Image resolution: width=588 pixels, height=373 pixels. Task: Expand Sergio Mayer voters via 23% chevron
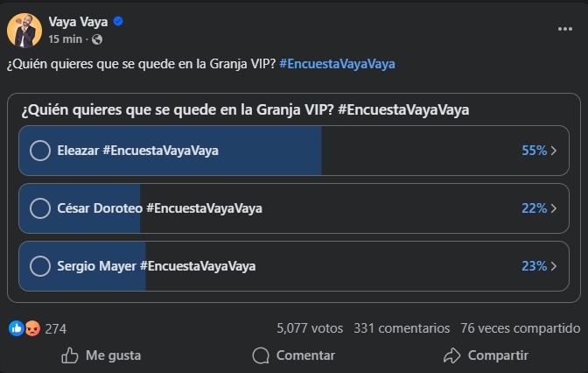pyautogui.click(x=554, y=265)
